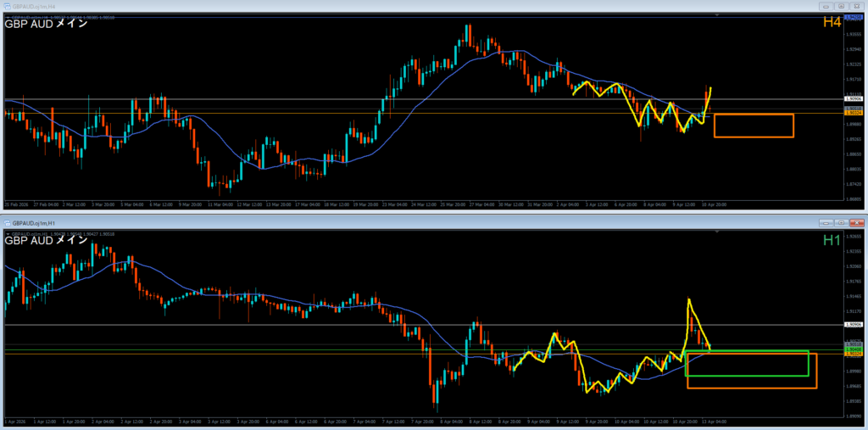Select the orange rectangle on H4 chart
This screenshot has height=430, width=868.
coord(754,114)
